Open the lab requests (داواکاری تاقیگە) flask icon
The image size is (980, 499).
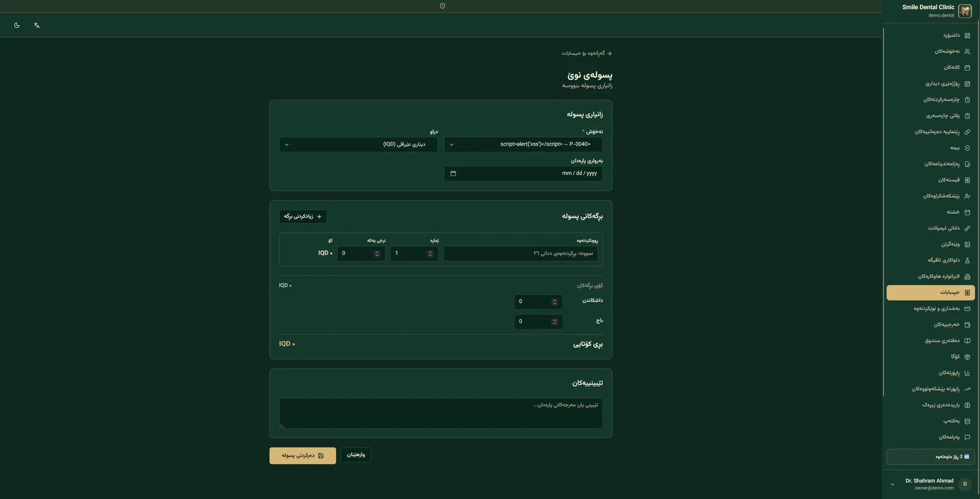point(968,261)
